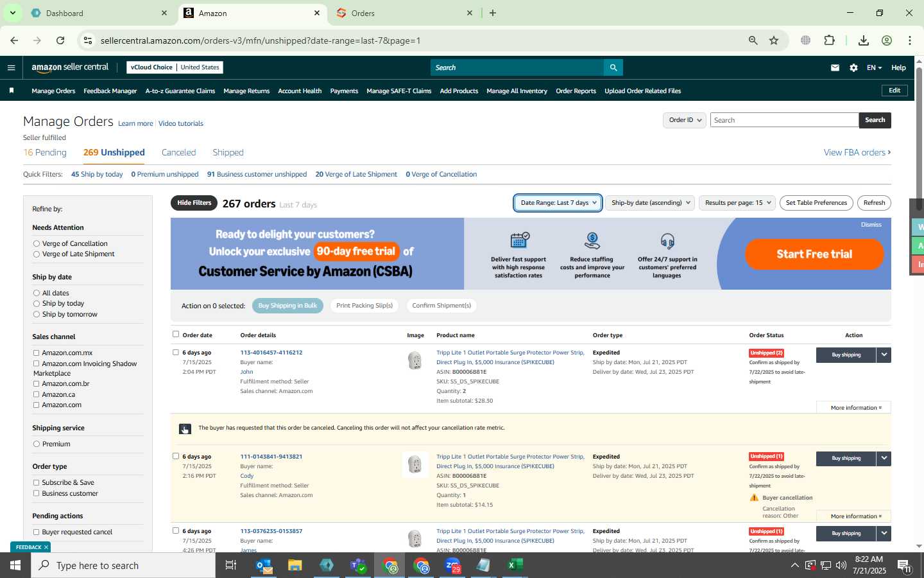Click the Start Free trial button
The image size is (924, 578).
(814, 254)
